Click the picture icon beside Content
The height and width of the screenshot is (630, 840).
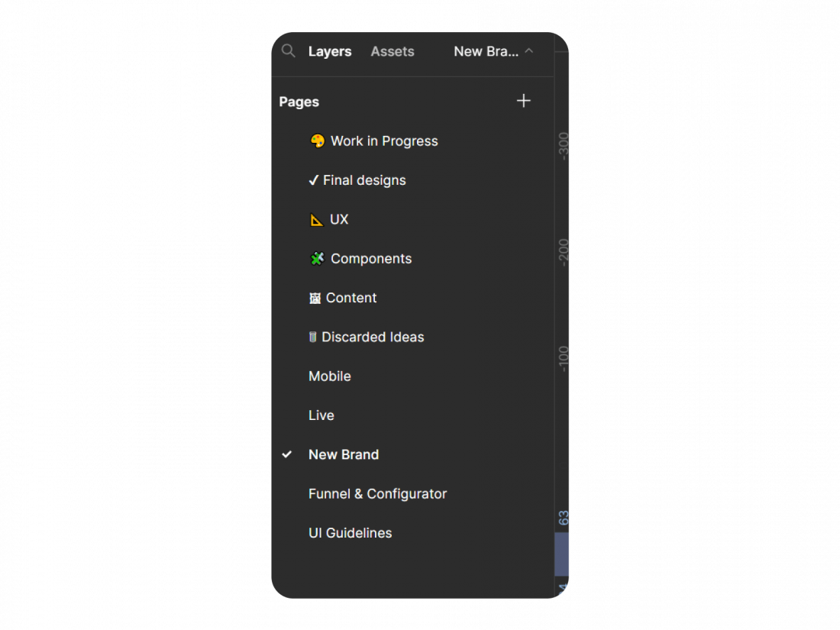315,299
